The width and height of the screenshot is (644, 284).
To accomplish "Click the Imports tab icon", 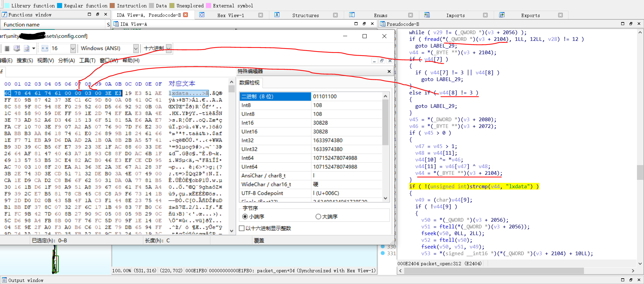I will (427, 15).
